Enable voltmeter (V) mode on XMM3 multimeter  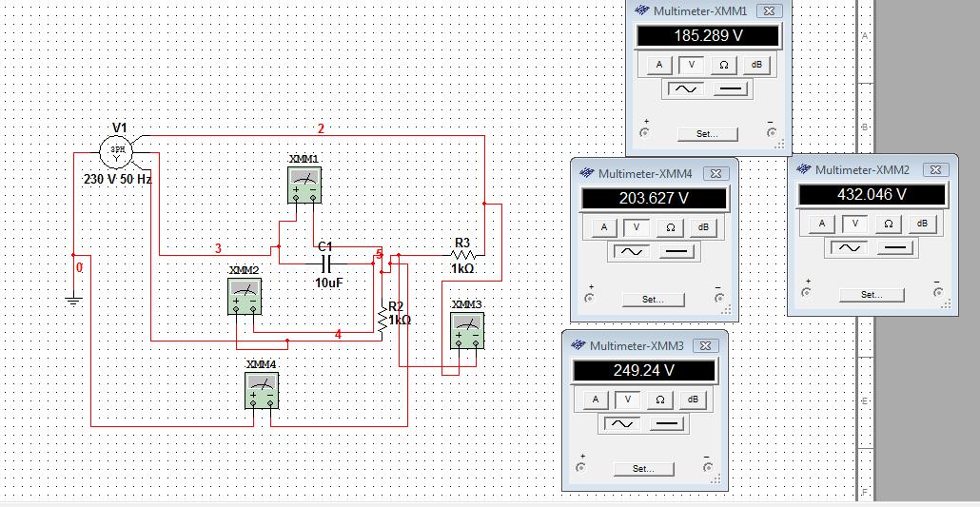(628, 400)
